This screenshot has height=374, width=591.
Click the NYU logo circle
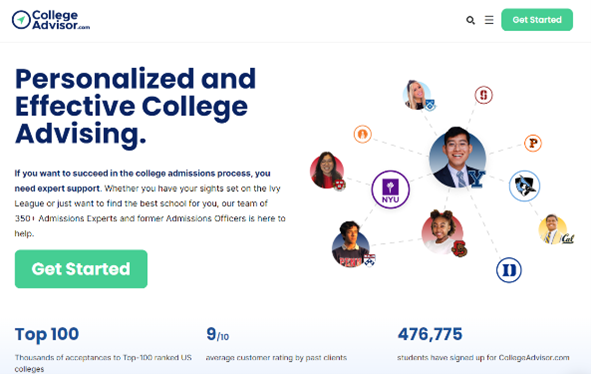click(x=390, y=189)
